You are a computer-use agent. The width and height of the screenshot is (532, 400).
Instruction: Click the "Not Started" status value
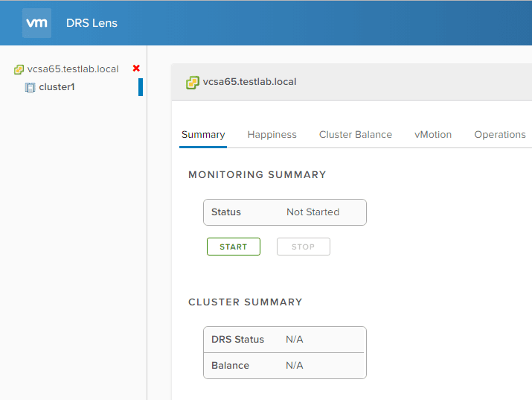pyautogui.click(x=313, y=212)
